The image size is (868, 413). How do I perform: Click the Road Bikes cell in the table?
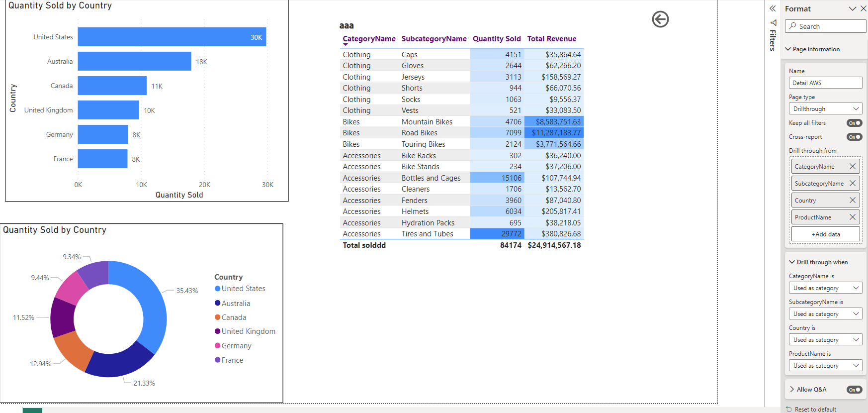[x=420, y=133]
